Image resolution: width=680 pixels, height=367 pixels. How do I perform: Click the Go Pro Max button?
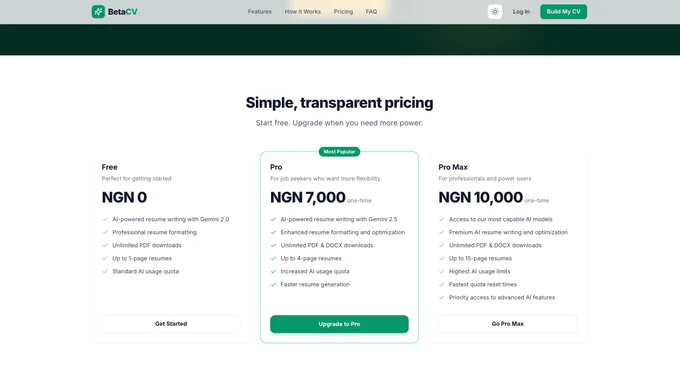tap(507, 324)
